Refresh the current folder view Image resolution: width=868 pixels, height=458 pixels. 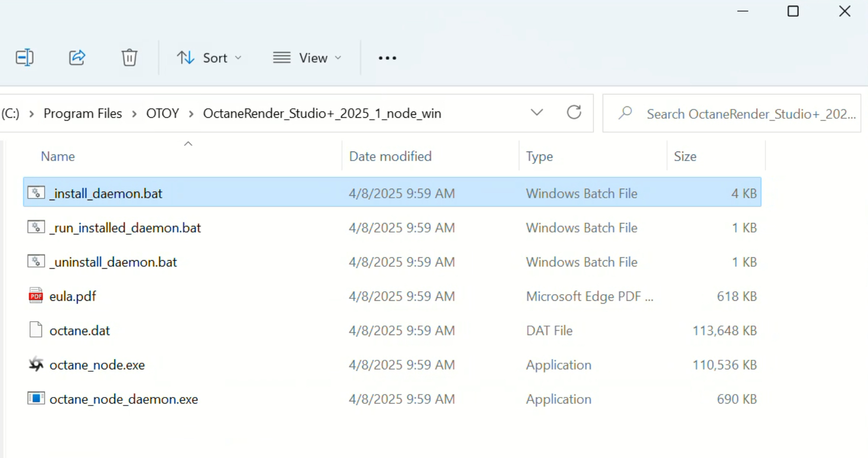coord(574,112)
